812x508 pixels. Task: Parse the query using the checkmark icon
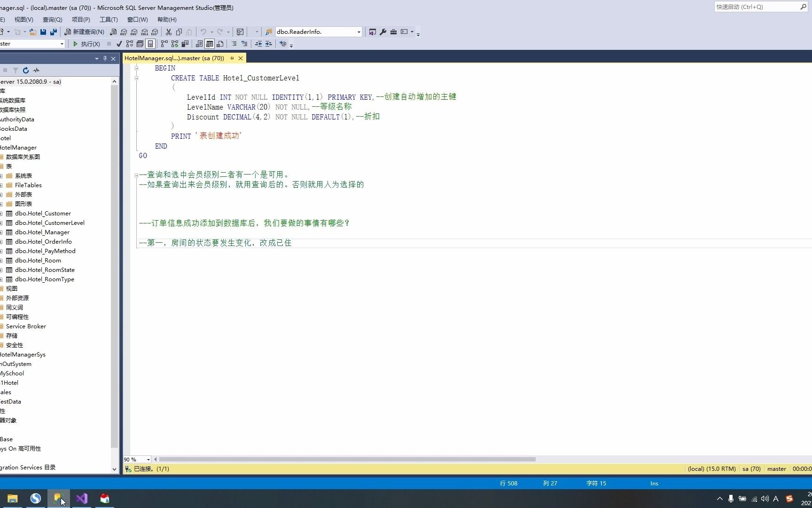(119, 44)
